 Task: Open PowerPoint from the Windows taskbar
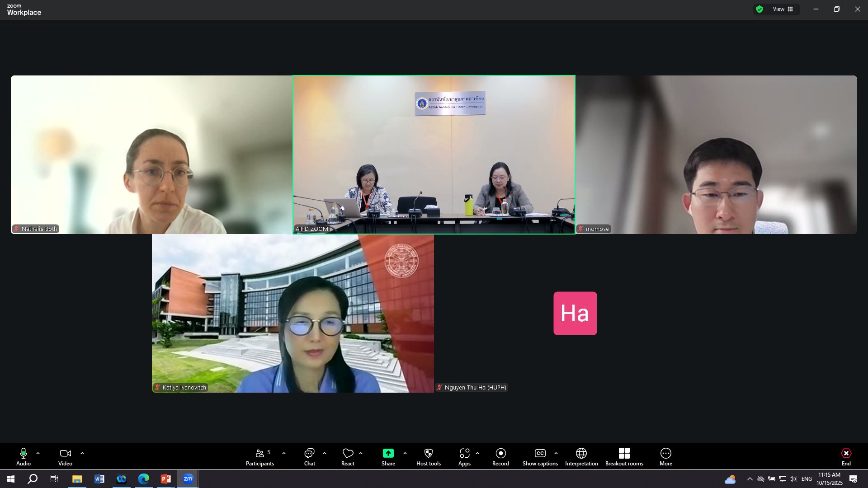[166, 479]
